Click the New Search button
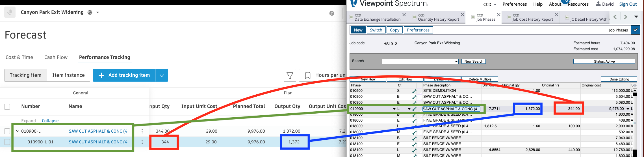 click(474, 61)
